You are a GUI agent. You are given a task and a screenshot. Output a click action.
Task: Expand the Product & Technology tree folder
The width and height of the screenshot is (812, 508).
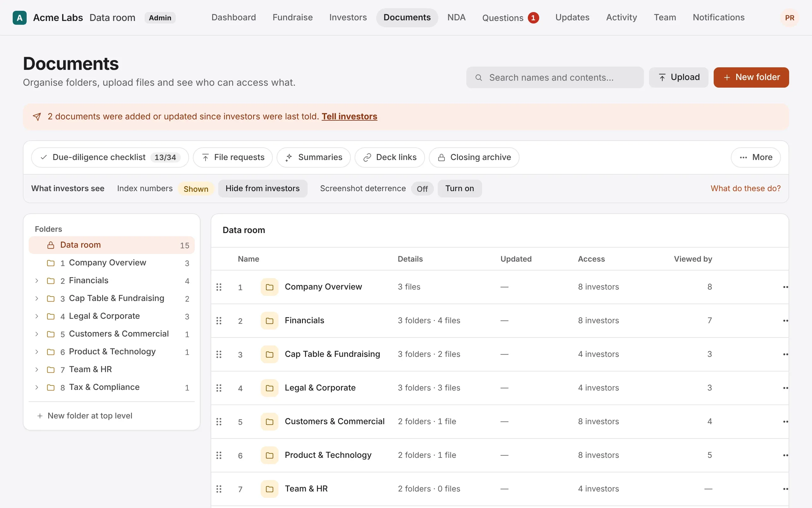coord(36,352)
